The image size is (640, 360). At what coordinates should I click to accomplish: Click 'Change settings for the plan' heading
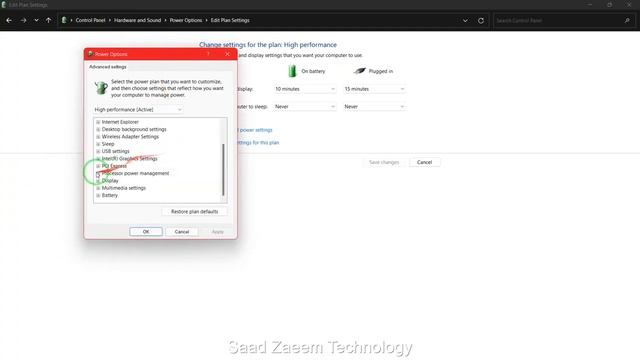pos(268,44)
